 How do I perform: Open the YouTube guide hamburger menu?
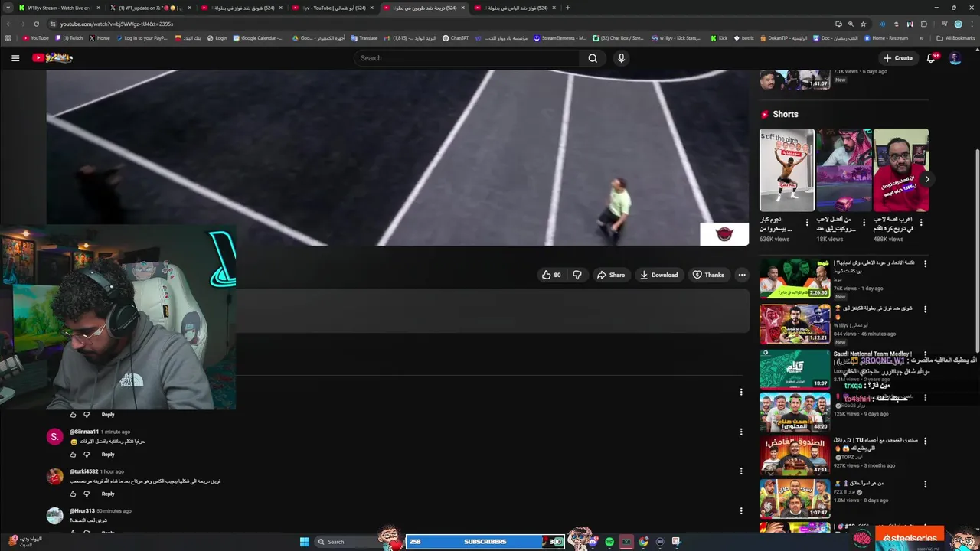pos(15,58)
